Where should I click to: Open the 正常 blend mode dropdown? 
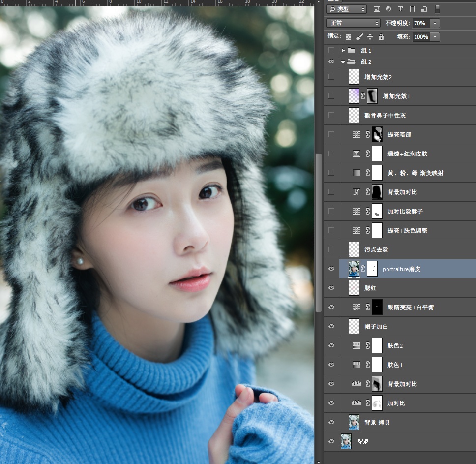click(x=353, y=23)
